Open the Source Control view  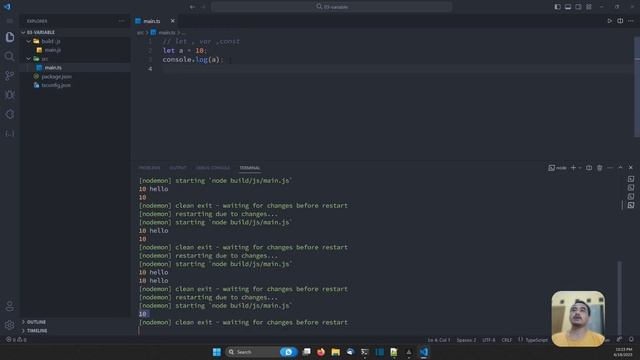[10, 76]
